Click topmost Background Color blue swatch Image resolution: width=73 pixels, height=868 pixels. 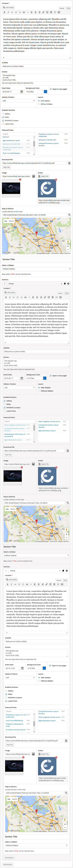45,92
